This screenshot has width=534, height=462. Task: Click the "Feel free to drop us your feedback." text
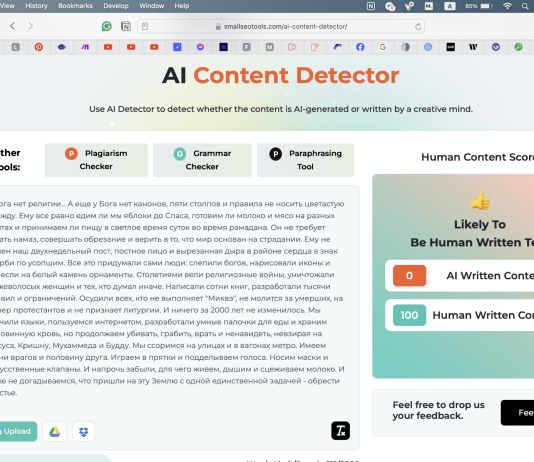coord(439,410)
